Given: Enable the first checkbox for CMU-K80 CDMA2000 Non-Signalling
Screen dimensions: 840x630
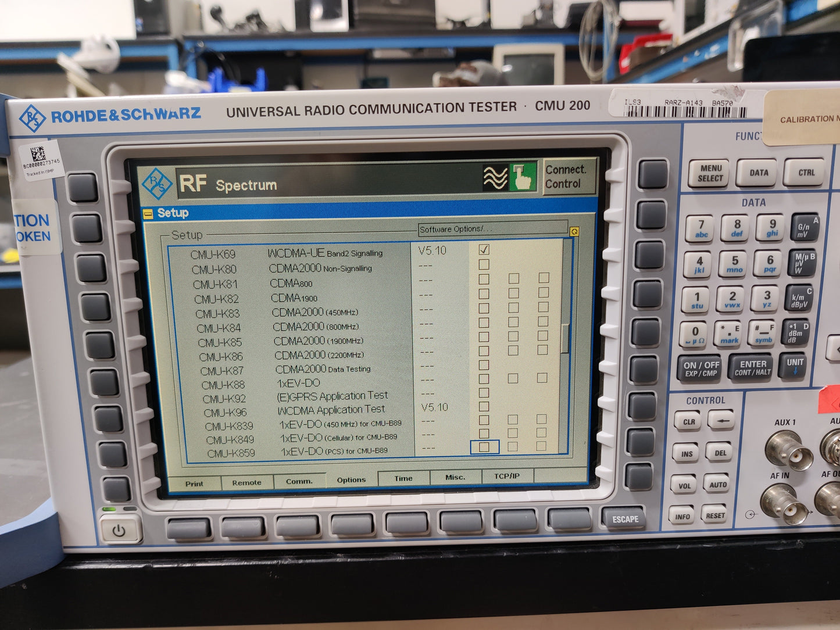Looking at the screenshot, I should point(484,265).
